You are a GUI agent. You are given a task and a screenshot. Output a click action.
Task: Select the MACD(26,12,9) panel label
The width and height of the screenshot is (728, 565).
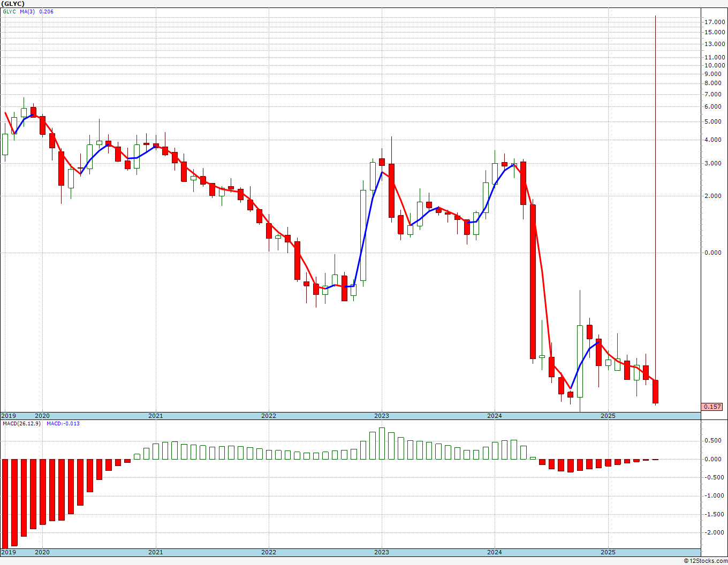[21, 424]
